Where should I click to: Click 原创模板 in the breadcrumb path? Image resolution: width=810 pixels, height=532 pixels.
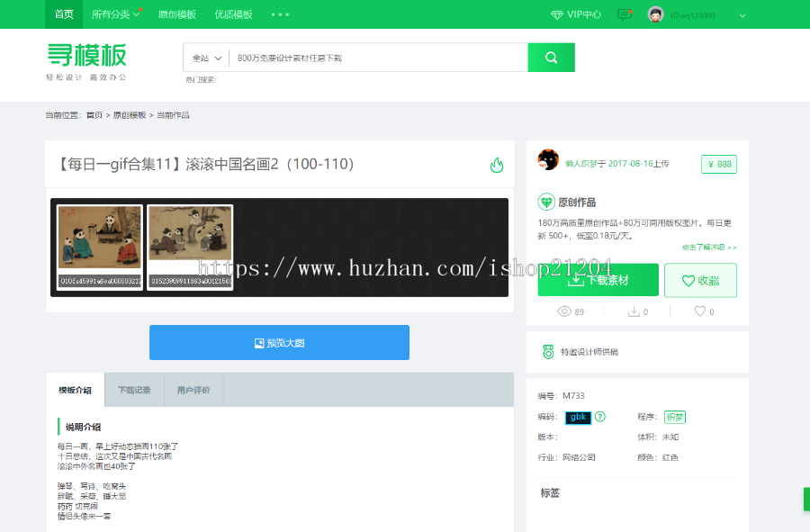point(130,115)
